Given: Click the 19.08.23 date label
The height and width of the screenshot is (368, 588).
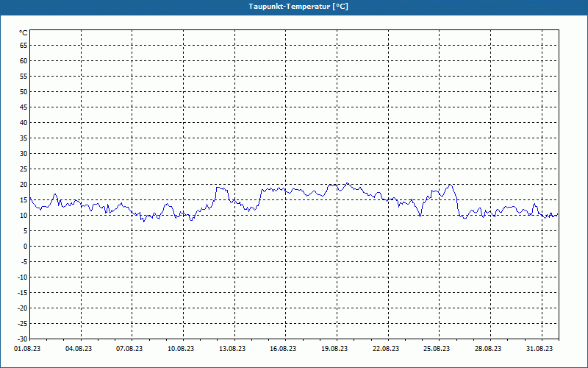Looking at the screenshot, I should pos(334,349).
